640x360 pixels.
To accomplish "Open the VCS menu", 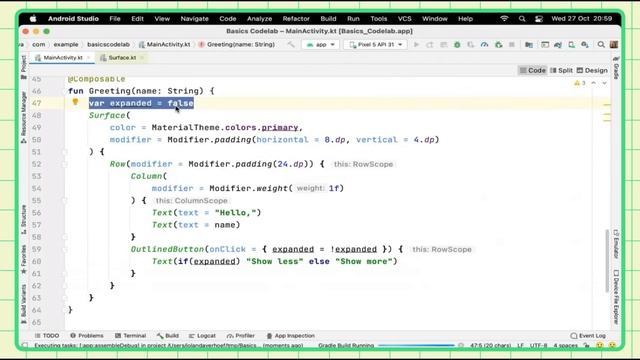I will click(404, 19).
